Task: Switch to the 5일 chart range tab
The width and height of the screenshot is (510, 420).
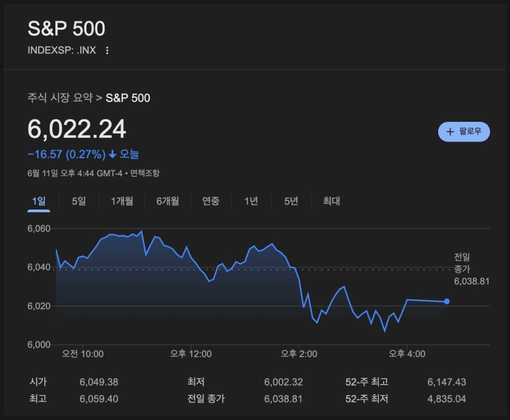Action: [79, 201]
